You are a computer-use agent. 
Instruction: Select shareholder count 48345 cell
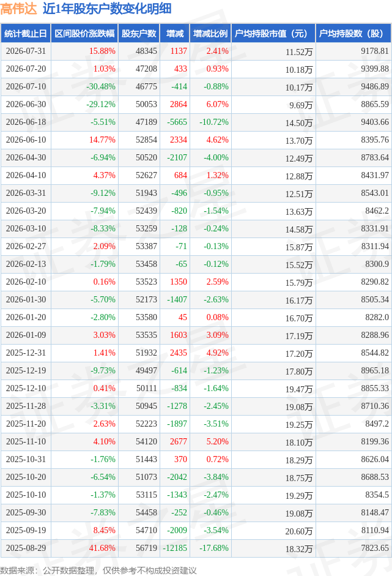pos(146,51)
